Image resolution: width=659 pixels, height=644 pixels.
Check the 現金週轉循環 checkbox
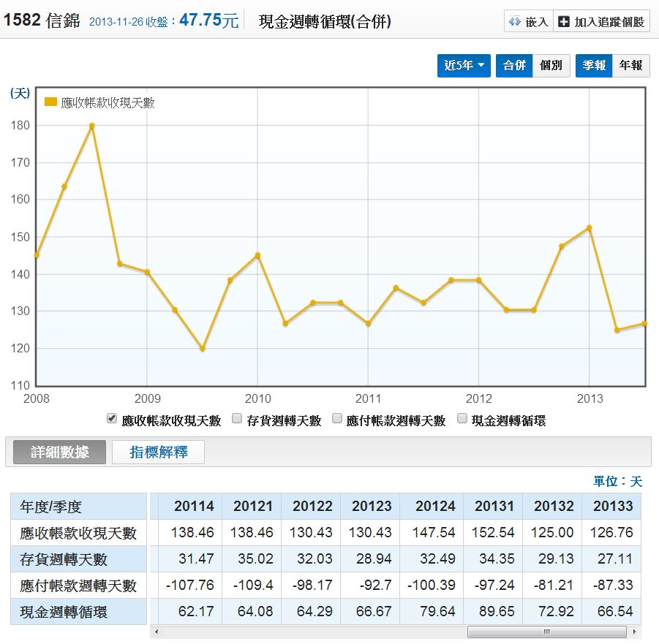[462, 419]
